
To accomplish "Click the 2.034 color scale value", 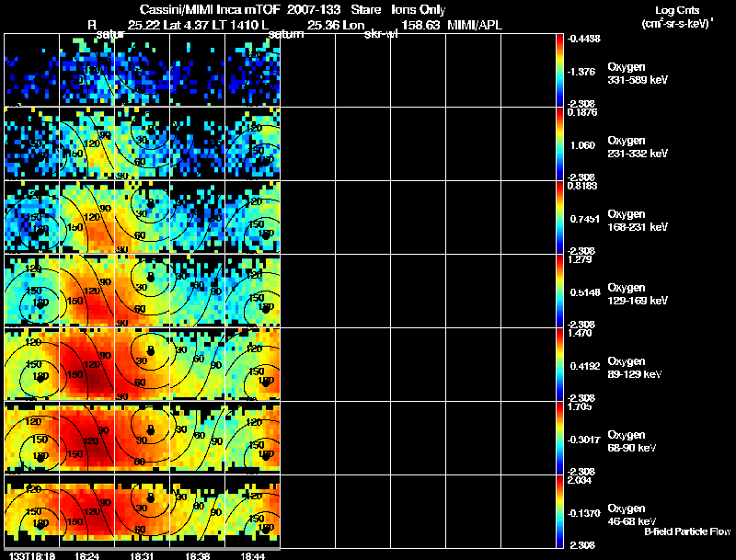I will coord(580,481).
